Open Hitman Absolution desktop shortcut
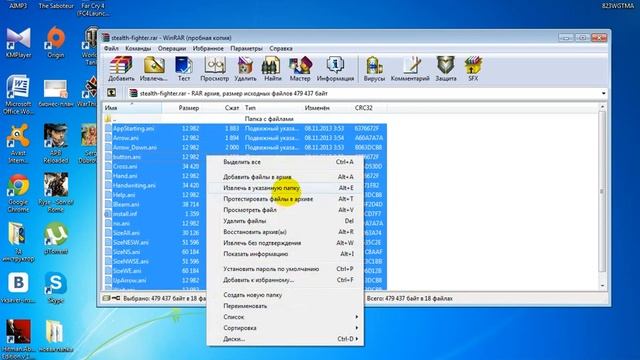 click(18, 339)
